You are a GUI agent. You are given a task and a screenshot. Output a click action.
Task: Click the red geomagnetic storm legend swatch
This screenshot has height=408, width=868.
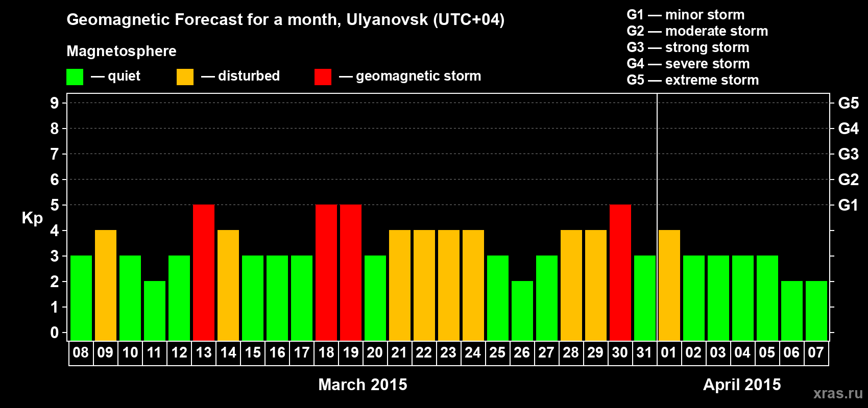click(323, 77)
